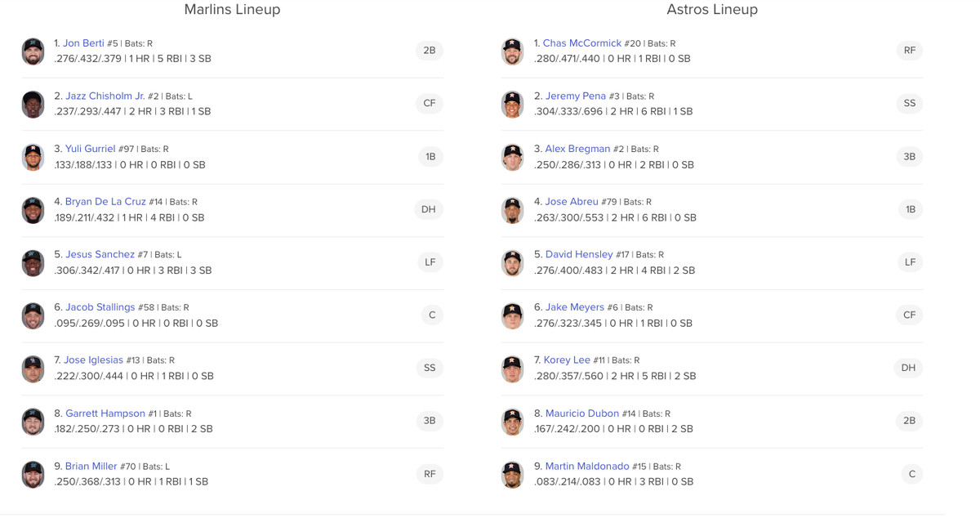Open Alex Bregman's player link
980x523 pixels.
[577, 149]
